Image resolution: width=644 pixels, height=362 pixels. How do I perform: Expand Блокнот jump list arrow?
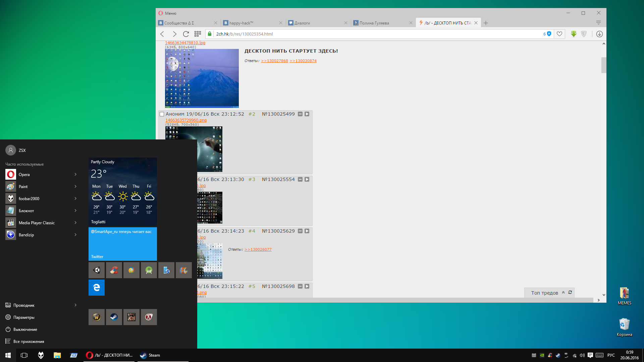(75, 210)
